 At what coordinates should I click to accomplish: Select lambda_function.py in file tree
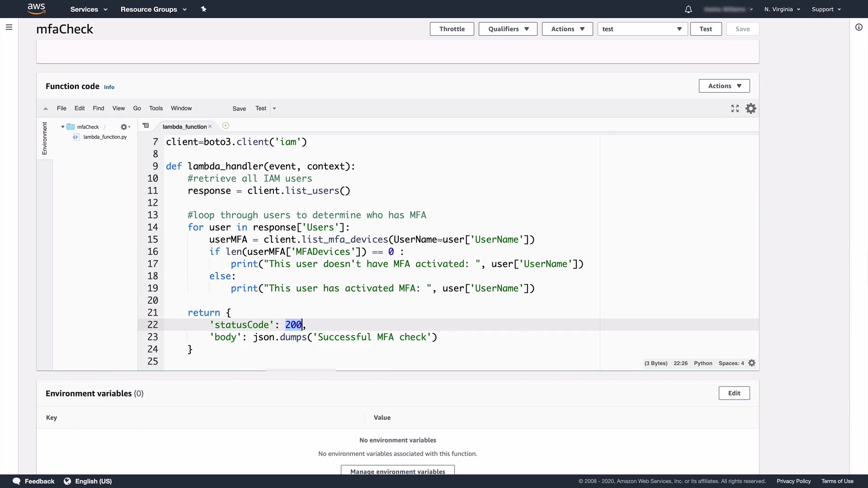(x=105, y=137)
